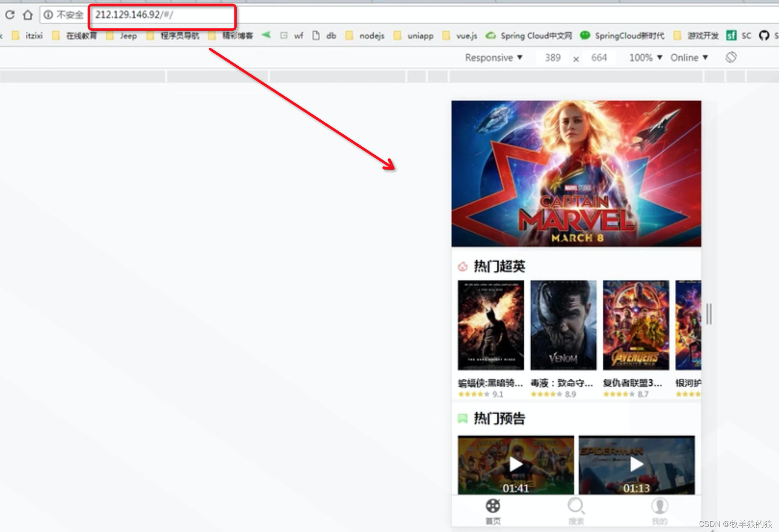Play the 01:13 Spider-Man trailer
The width and height of the screenshot is (779, 532).
636,465
